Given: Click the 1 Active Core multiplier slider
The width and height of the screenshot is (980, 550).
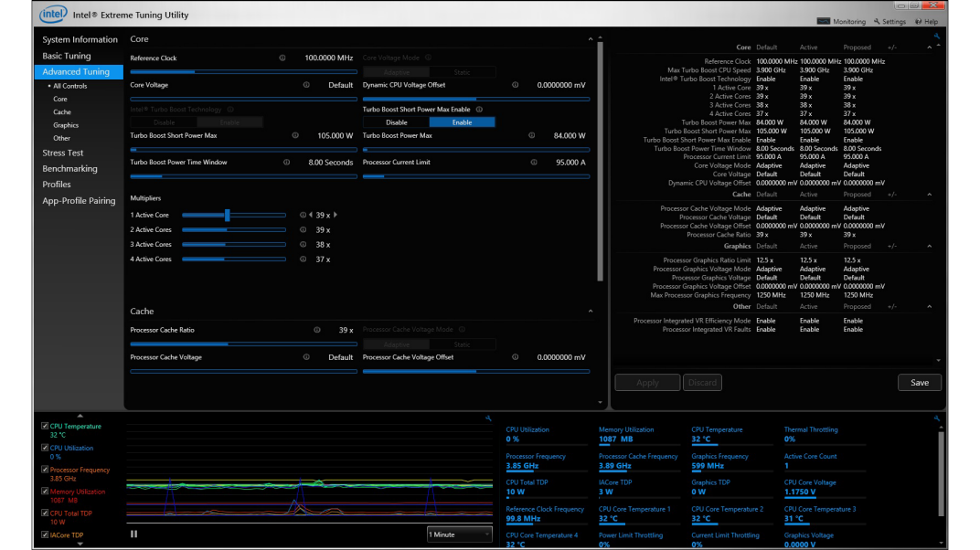Looking at the screenshot, I should (228, 216).
